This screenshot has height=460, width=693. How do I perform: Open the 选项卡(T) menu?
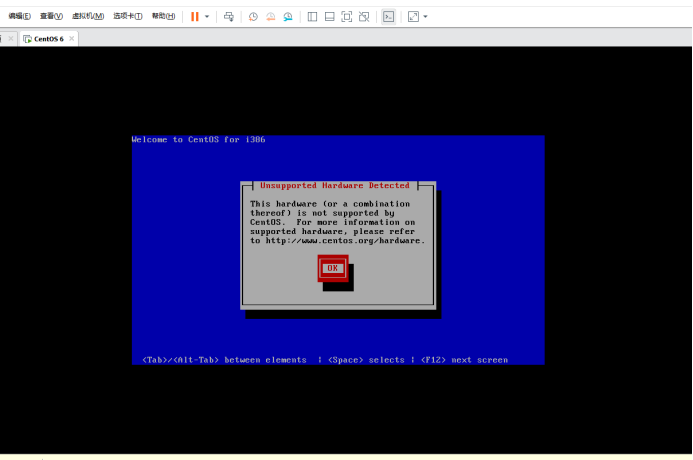[x=128, y=16]
